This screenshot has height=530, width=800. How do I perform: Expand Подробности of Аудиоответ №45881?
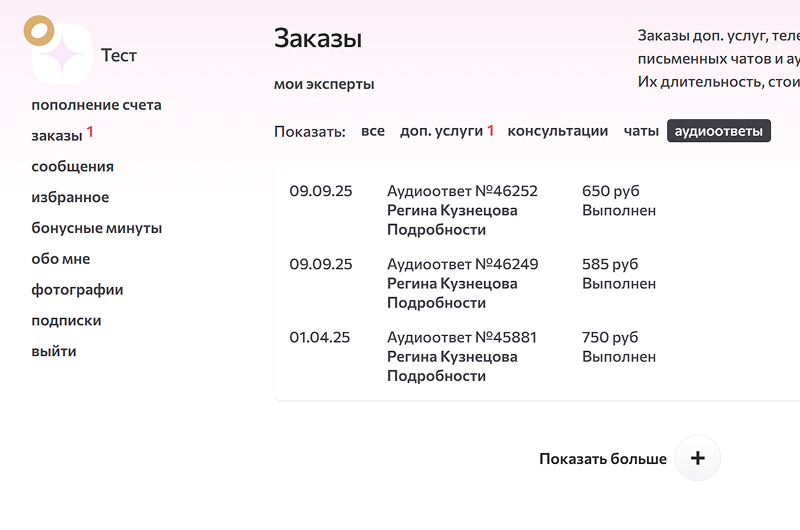[x=436, y=377]
